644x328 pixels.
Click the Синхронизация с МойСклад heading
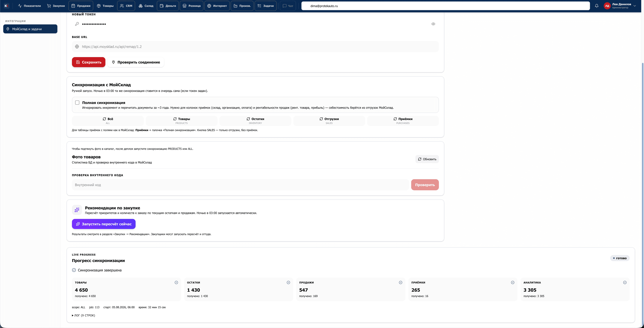click(x=101, y=85)
